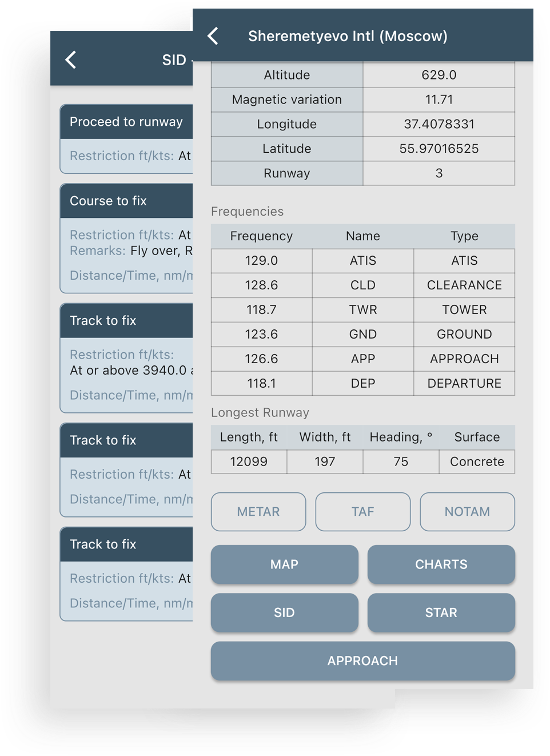Select the Course to fix card
The width and height of the screenshot is (550, 756).
click(126, 238)
